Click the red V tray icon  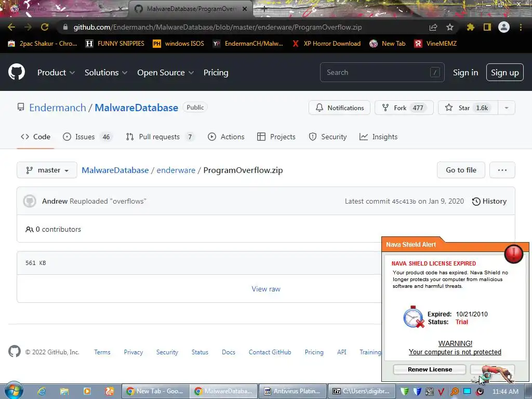click(441, 392)
